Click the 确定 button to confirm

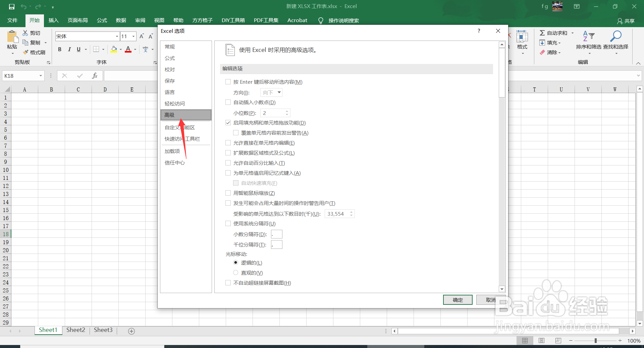[x=458, y=300]
